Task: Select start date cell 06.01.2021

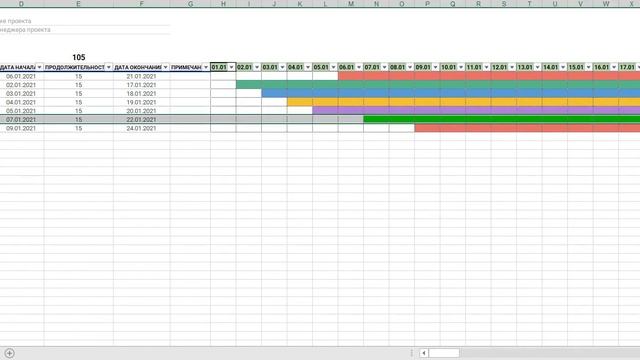Action: pyautogui.click(x=22, y=76)
